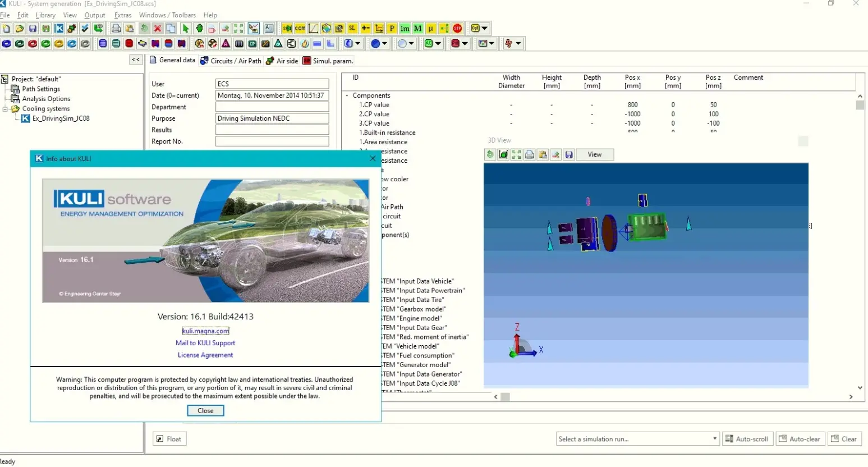This screenshot has width=868, height=467.
Task: Click Close button in Info about KULI dialog
Action: coord(205,411)
